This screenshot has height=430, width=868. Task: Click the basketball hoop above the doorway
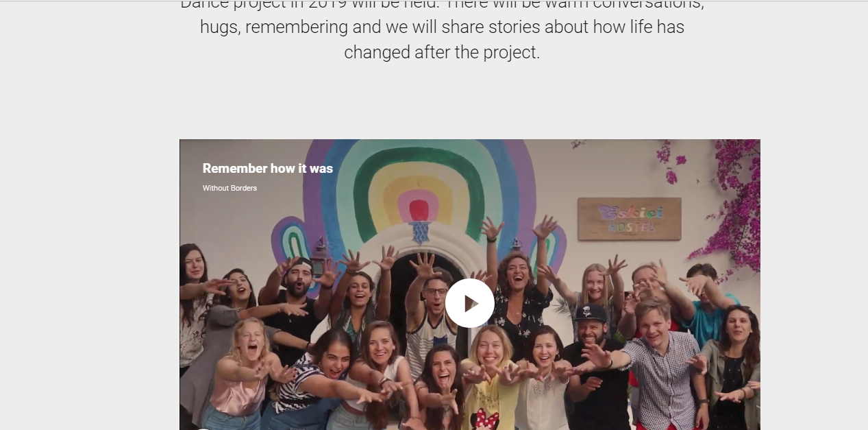[x=419, y=232]
